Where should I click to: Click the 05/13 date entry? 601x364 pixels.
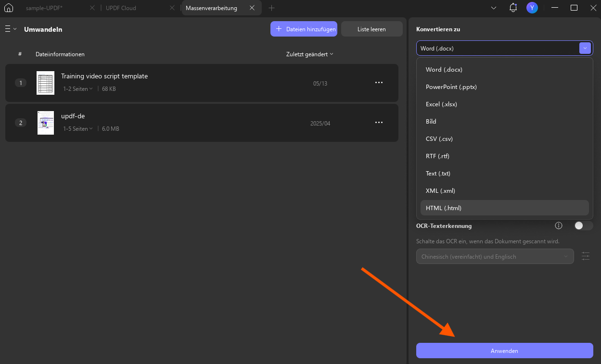coord(320,84)
